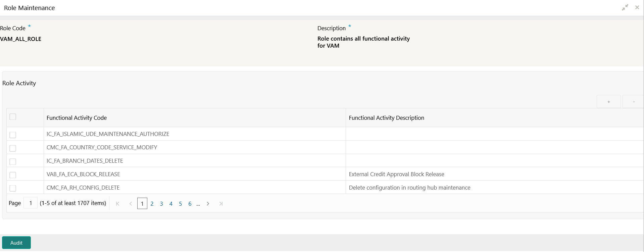The image size is (644, 252).
Task: Click the role description text for VAM
Action: click(363, 42)
